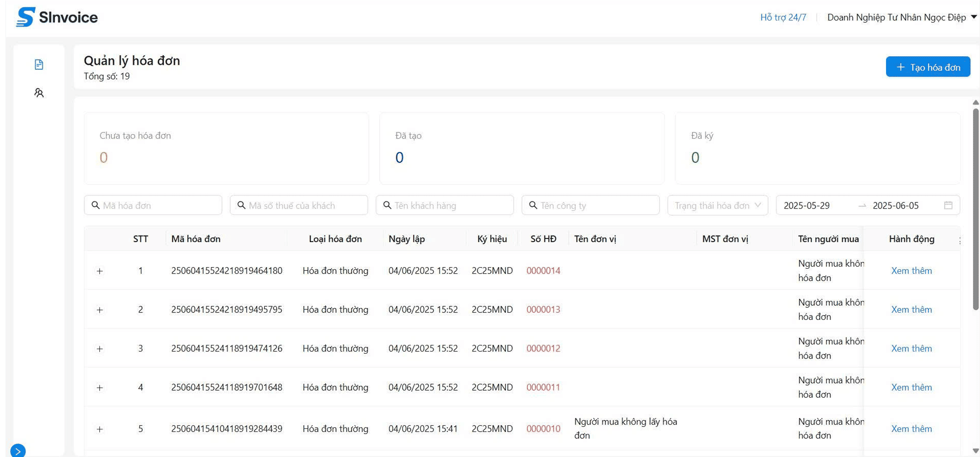Screen dimensions: 980x457
Task: Expand row 1 with plus icon
Action: [99, 271]
